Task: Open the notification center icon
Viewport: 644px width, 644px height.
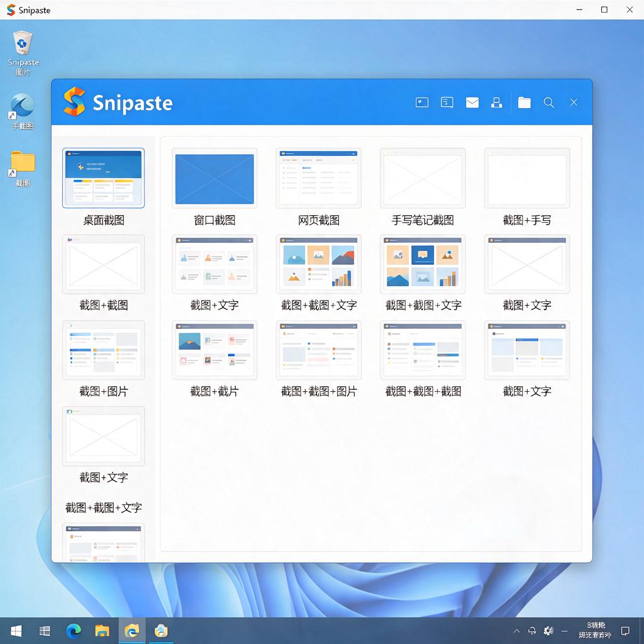Action: (625, 631)
